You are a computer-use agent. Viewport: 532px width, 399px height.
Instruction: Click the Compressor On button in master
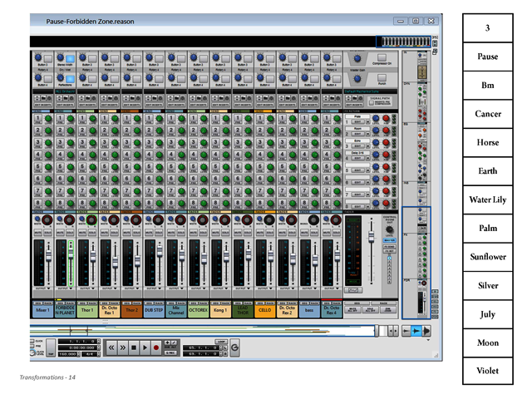point(382,57)
